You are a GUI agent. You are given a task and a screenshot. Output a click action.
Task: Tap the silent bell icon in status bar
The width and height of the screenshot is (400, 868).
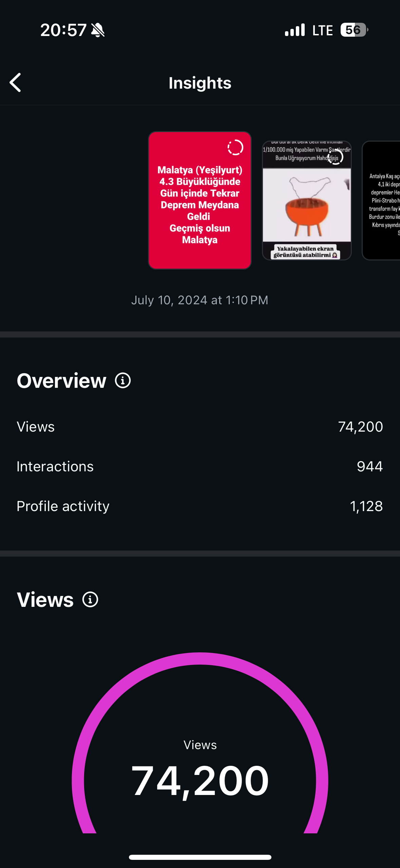[98, 30]
